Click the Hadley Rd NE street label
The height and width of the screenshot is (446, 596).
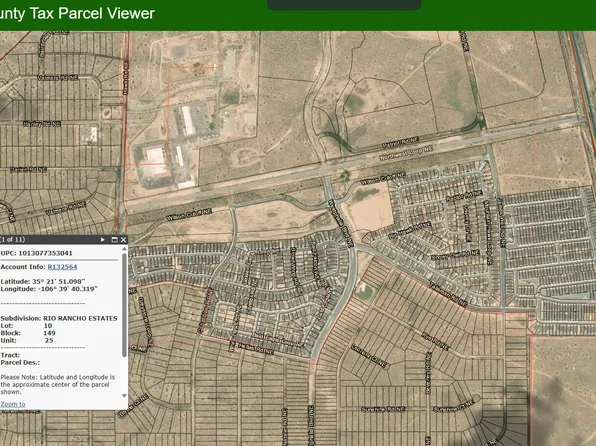[41, 124]
